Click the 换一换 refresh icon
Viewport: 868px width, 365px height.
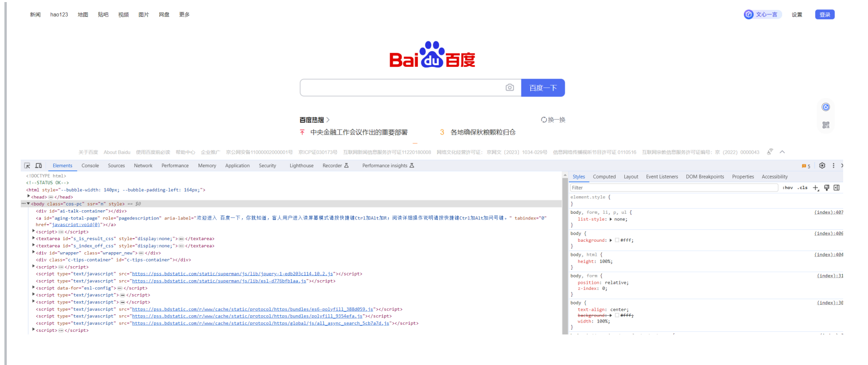click(x=544, y=120)
